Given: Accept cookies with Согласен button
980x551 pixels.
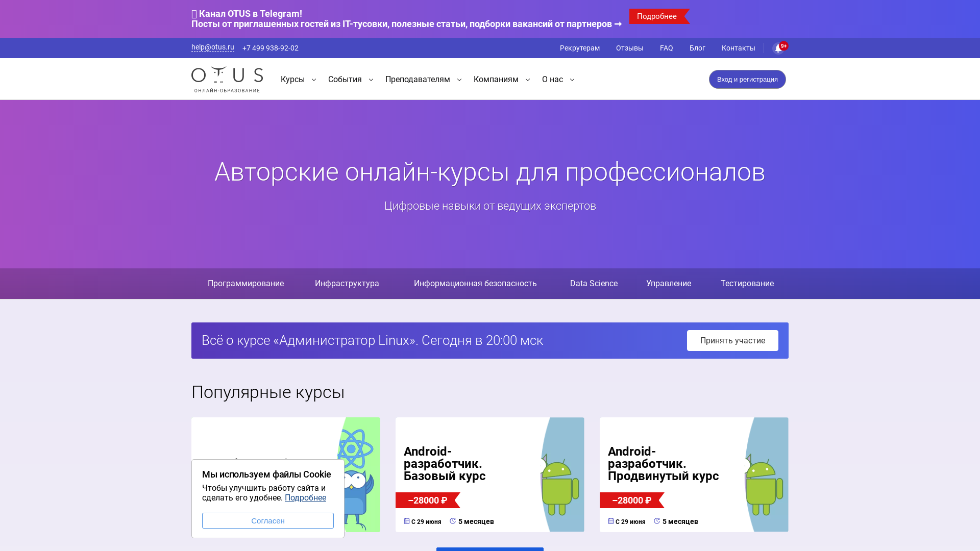Looking at the screenshot, I should 268,521.
